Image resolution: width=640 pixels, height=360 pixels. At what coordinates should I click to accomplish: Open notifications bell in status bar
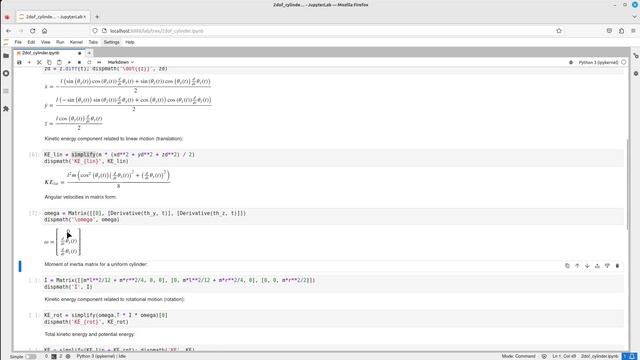632,356
